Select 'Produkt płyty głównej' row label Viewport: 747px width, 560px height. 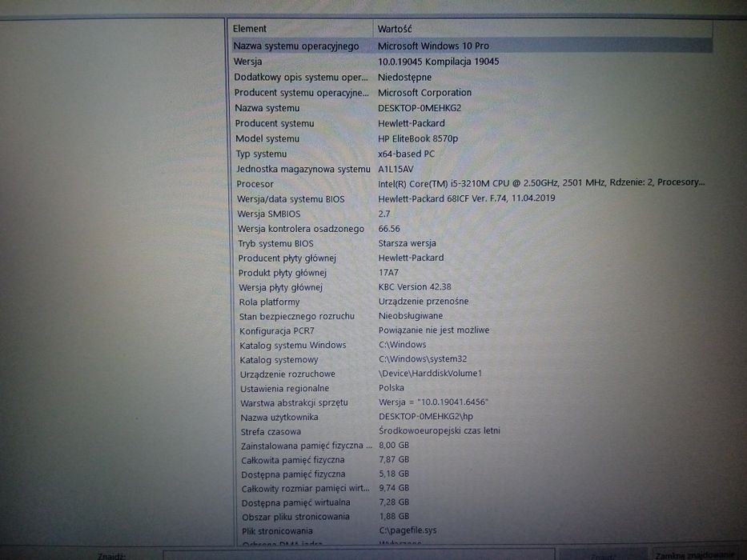point(282,273)
